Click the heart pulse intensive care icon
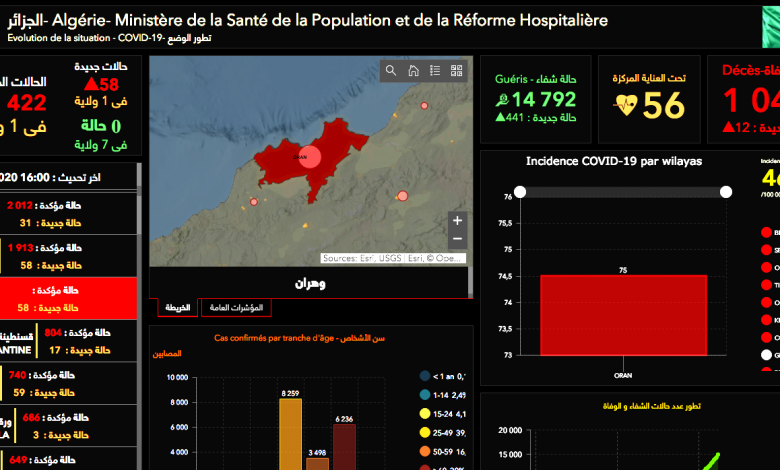The width and height of the screenshot is (780, 470). pyautogui.click(x=626, y=105)
